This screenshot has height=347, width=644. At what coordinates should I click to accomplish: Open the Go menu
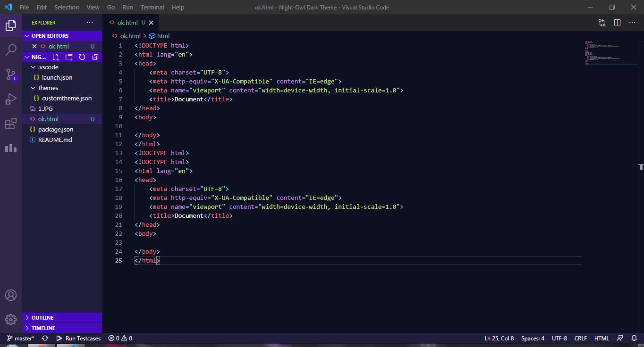coord(111,7)
